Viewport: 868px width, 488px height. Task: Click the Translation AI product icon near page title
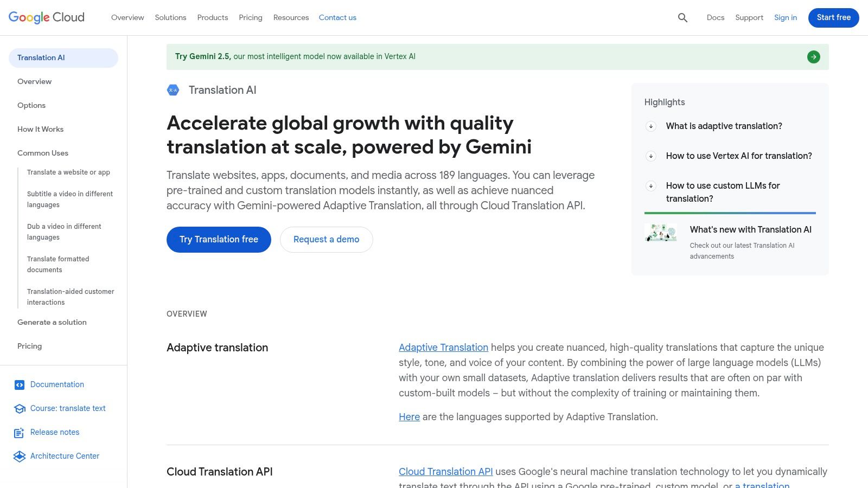click(x=173, y=90)
